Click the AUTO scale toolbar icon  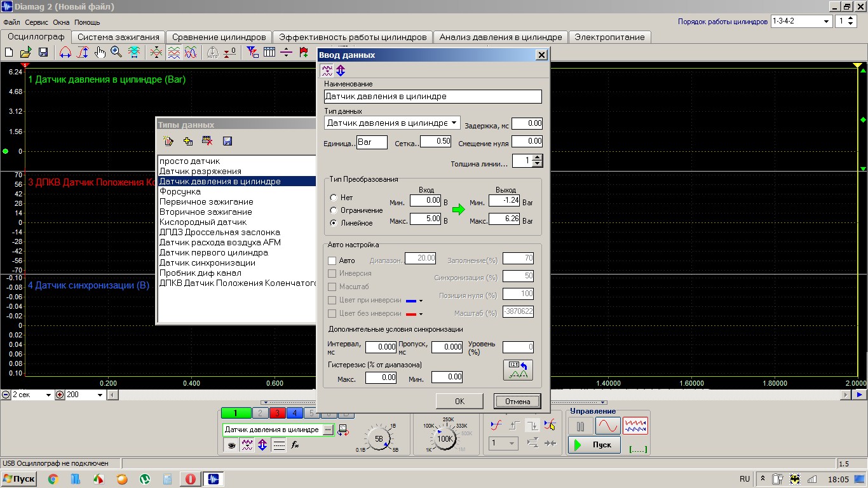pyautogui.click(x=213, y=52)
